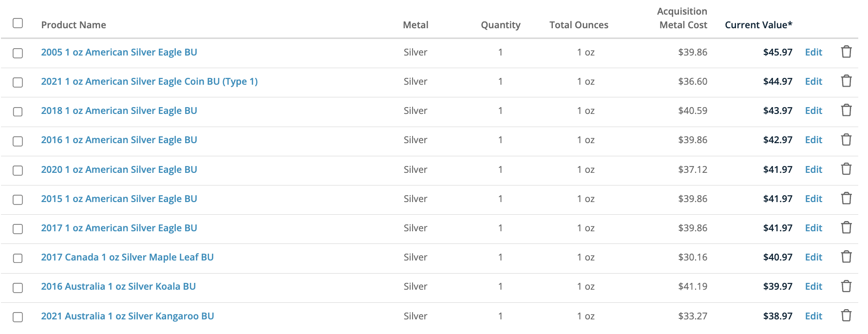Viewport: 868px width, 334px height.
Task: Open the 2016 Australia Silver Koala BU link
Action: click(118, 286)
